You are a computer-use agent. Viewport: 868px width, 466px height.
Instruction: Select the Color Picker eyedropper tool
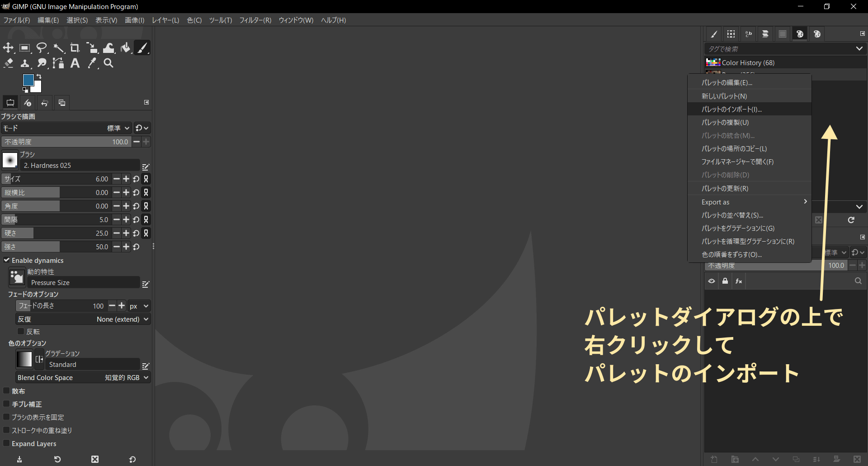click(x=92, y=63)
